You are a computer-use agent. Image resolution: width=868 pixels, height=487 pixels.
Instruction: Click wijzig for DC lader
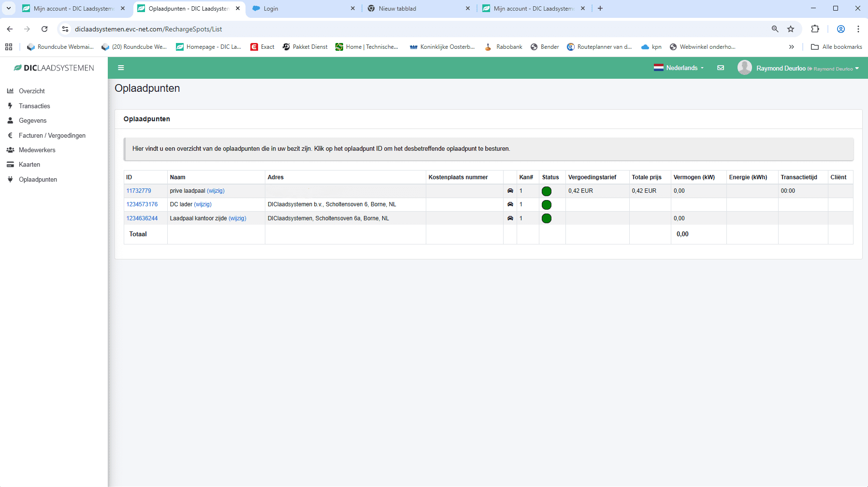tap(203, 204)
